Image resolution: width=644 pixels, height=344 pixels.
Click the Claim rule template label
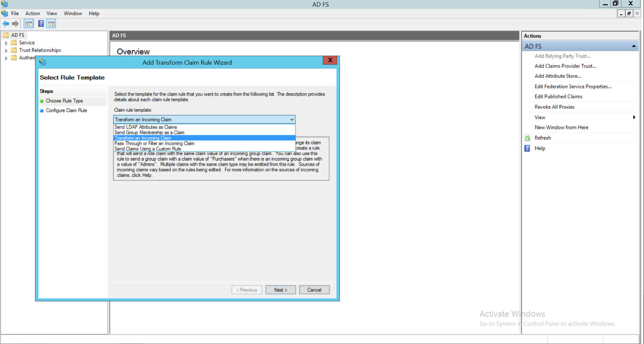coord(133,110)
